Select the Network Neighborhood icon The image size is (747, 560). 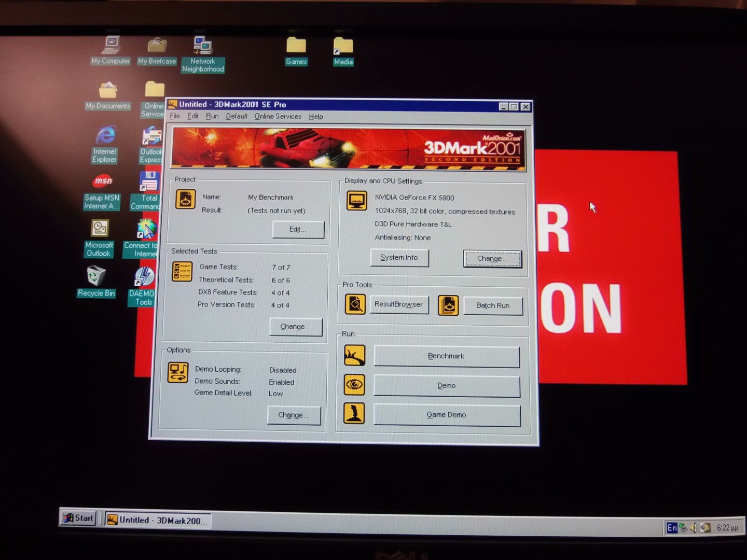click(x=203, y=54)
